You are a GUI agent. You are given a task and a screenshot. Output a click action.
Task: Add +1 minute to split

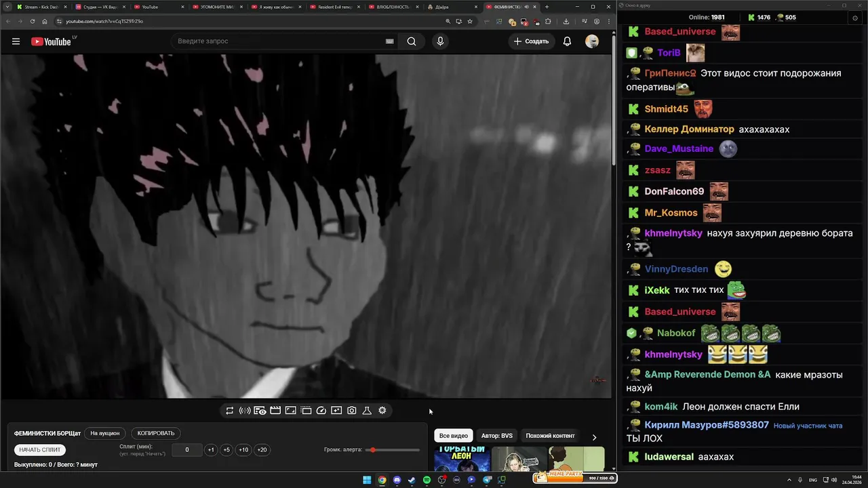211,450
